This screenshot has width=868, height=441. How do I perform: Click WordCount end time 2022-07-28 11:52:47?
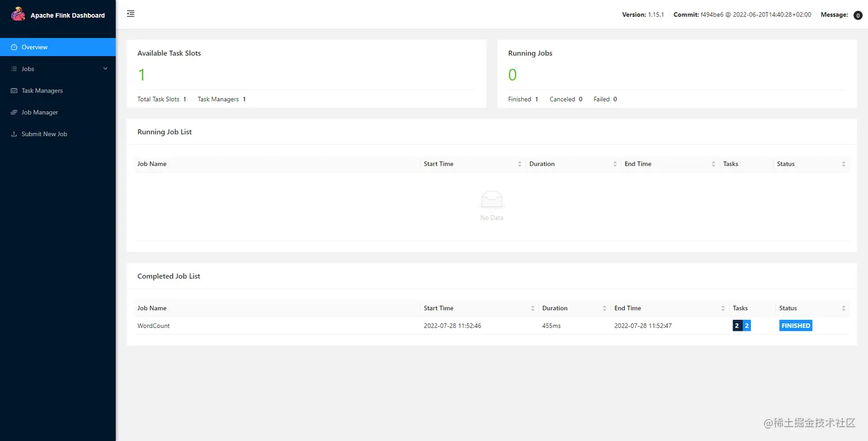pos(643,326)
